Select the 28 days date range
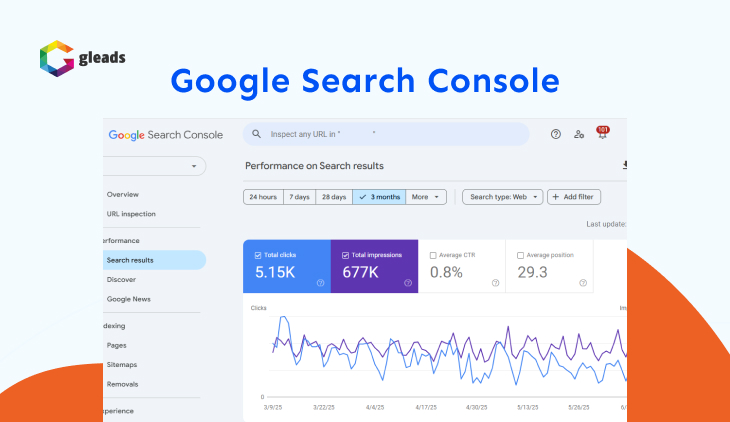 coord(334,197)
